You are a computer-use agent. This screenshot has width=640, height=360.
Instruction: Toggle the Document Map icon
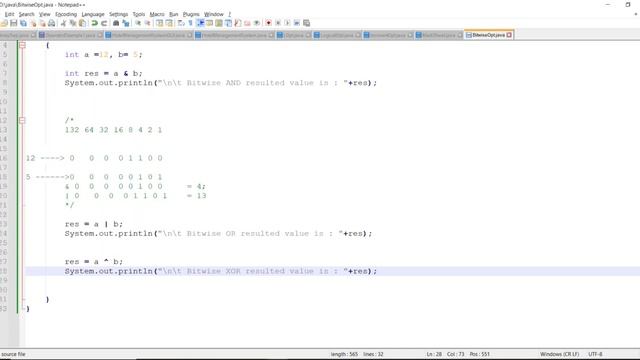click(219, 23)
